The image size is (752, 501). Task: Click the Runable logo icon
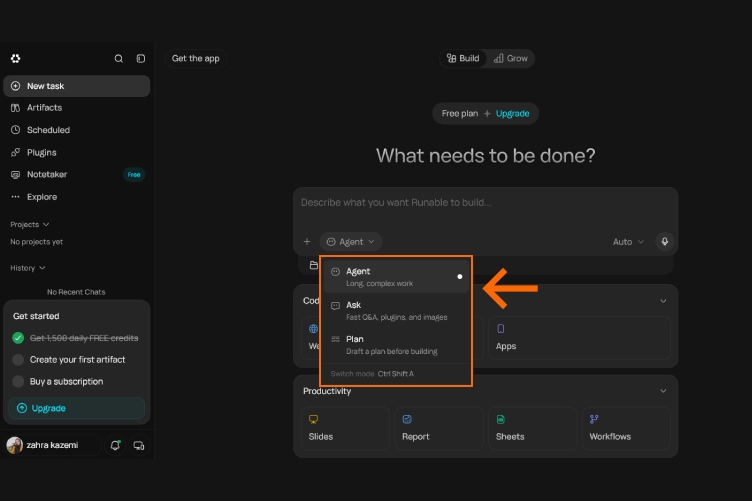(15, 58)
